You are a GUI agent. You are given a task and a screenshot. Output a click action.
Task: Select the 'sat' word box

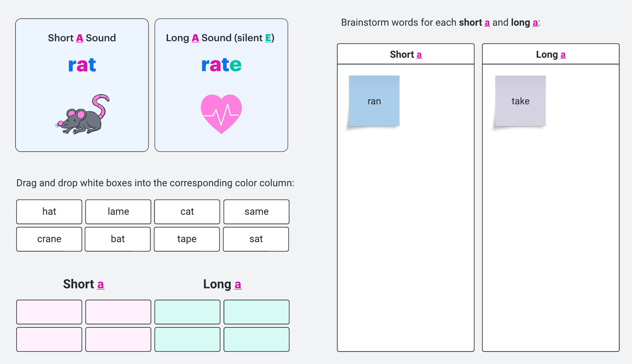256,239
